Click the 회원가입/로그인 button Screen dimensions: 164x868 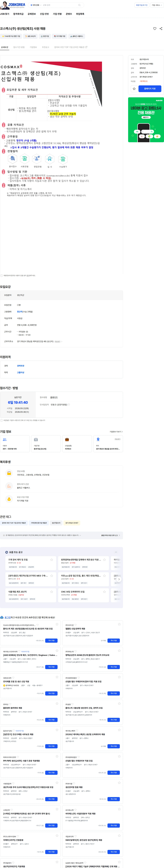pos(142,5)
